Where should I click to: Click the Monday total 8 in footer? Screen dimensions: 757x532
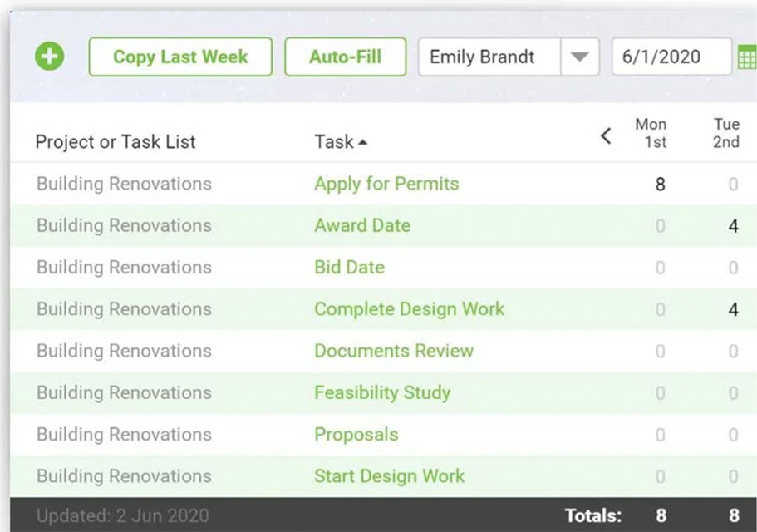(661, 515)
